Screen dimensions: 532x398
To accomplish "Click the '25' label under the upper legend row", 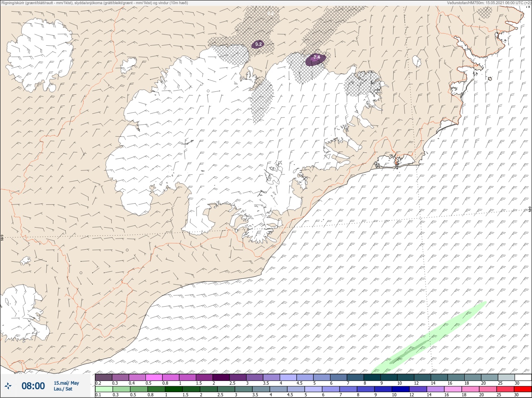I will tap(500, 383).
